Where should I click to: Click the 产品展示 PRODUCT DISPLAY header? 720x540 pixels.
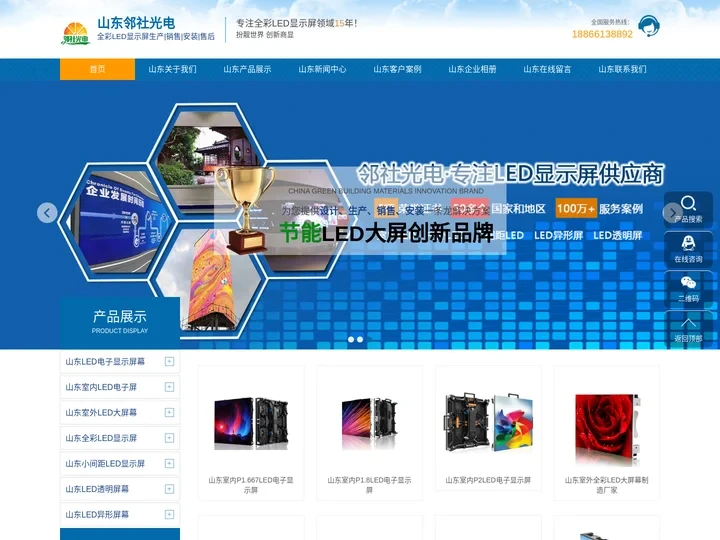(x=120, y=322)
